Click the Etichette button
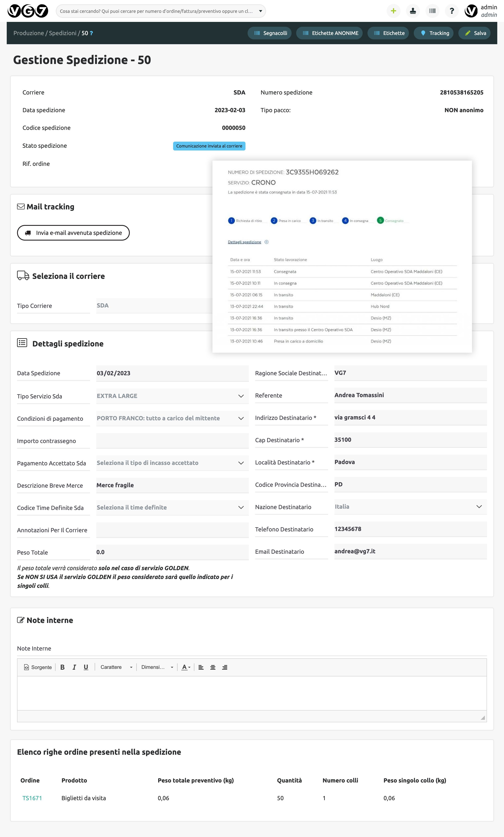Image resolution: width=504 pixels, height=837 pixels. (x=388, y=33)
